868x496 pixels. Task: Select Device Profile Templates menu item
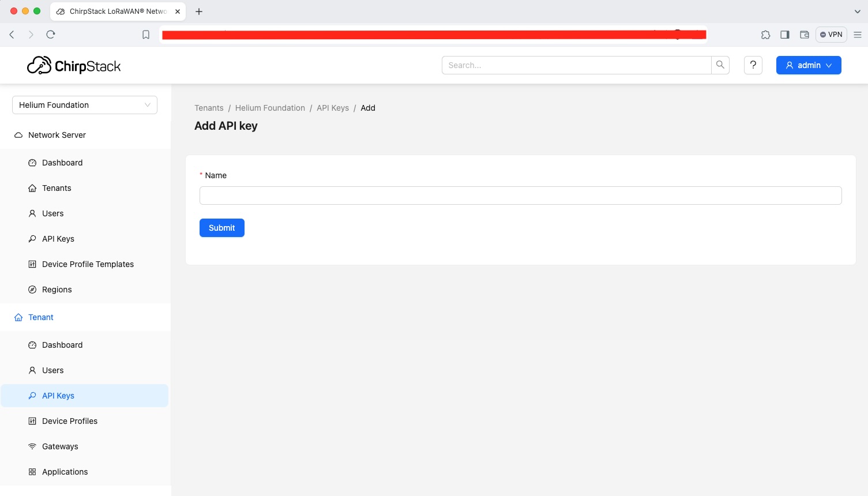point(88,264)
